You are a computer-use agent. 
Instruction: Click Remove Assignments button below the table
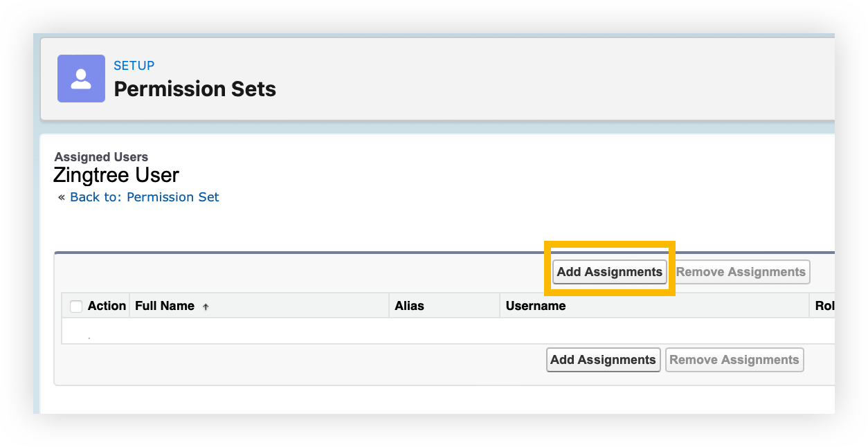(x=734, y=360)
